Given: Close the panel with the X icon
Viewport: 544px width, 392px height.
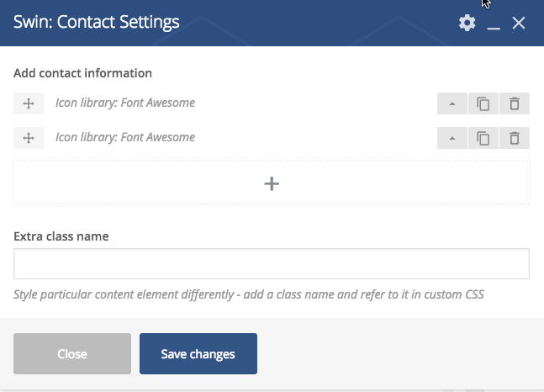Looking at the screenshot, I should [519, 24].
